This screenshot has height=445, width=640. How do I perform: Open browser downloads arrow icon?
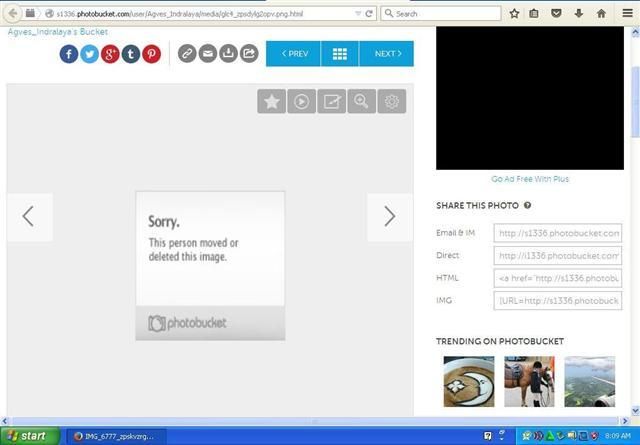[x=578, y=13]
